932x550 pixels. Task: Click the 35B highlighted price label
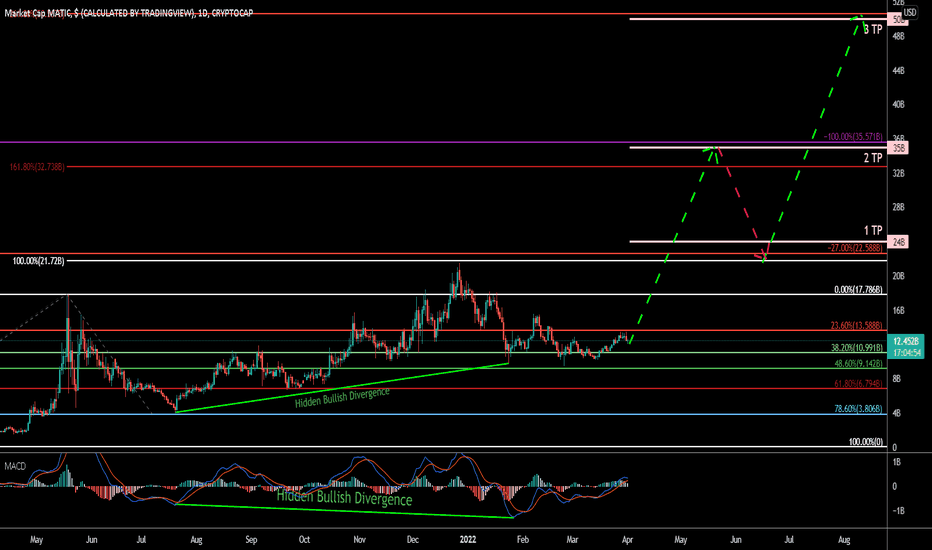[898, 148]
